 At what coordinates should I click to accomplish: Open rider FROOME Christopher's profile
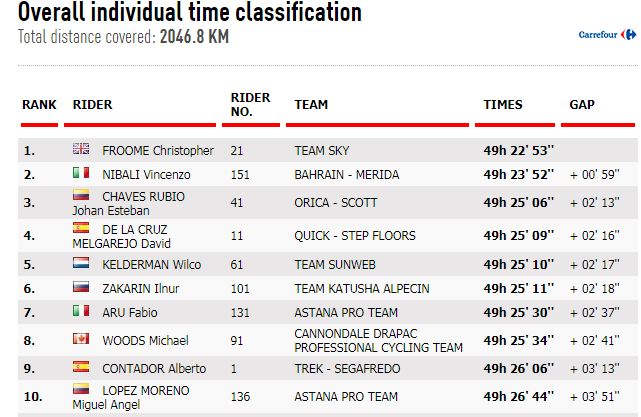coord(158,150)
